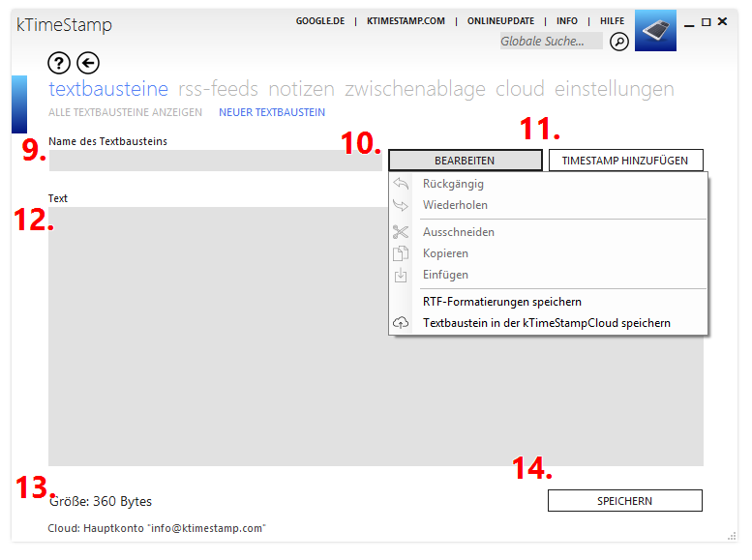Switch to the rss-feeds tab

(218, 89)
